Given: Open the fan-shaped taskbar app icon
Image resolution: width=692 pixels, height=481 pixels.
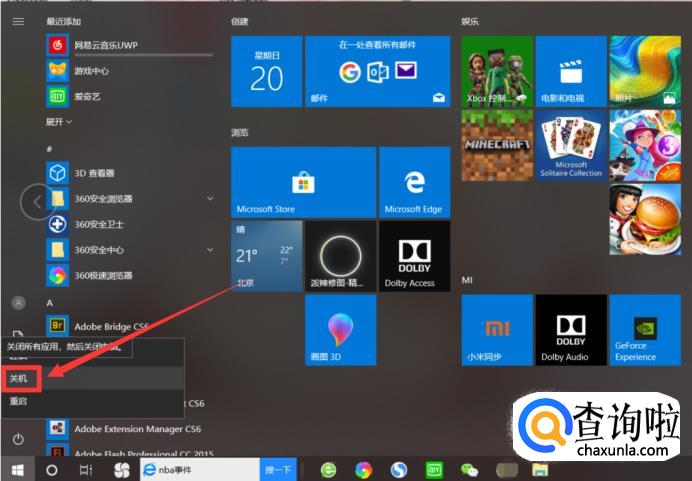Looking at the screenshot, I should coord(122,470).
